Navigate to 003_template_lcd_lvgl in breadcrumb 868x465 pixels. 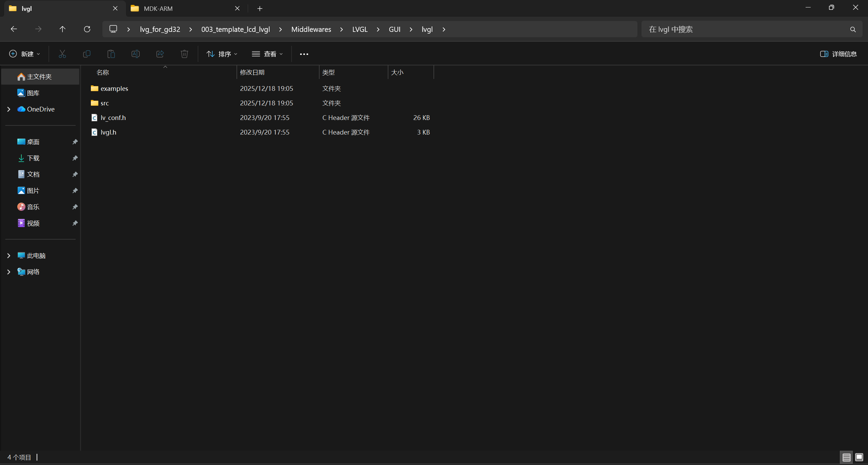(x=236, y=29)
